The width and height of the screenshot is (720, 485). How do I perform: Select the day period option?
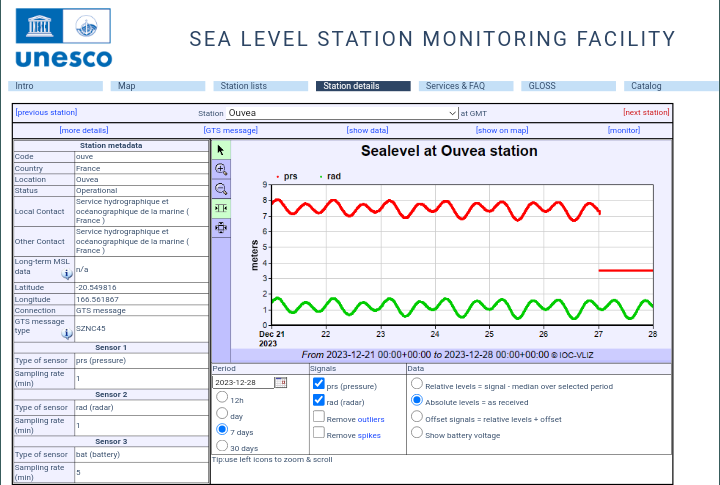point(222,413)
